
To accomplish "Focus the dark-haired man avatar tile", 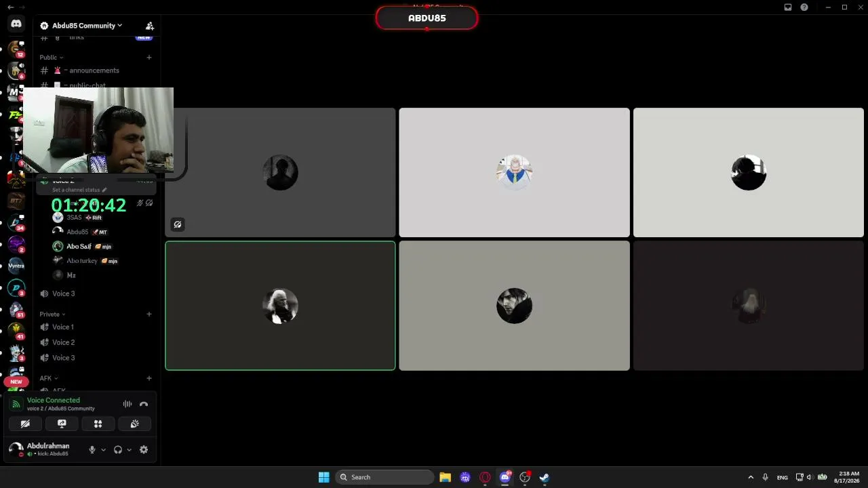I will click(514, 306).
